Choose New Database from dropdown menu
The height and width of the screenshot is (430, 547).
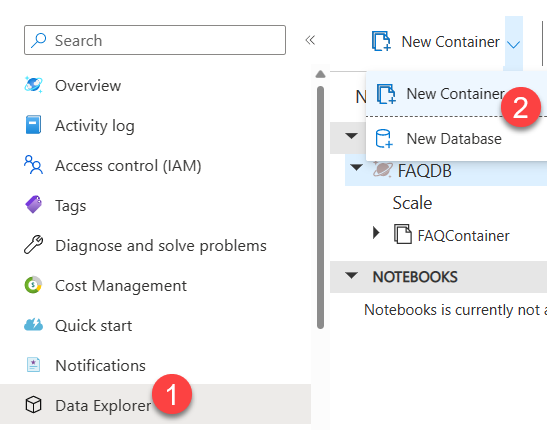click(456, 139)
